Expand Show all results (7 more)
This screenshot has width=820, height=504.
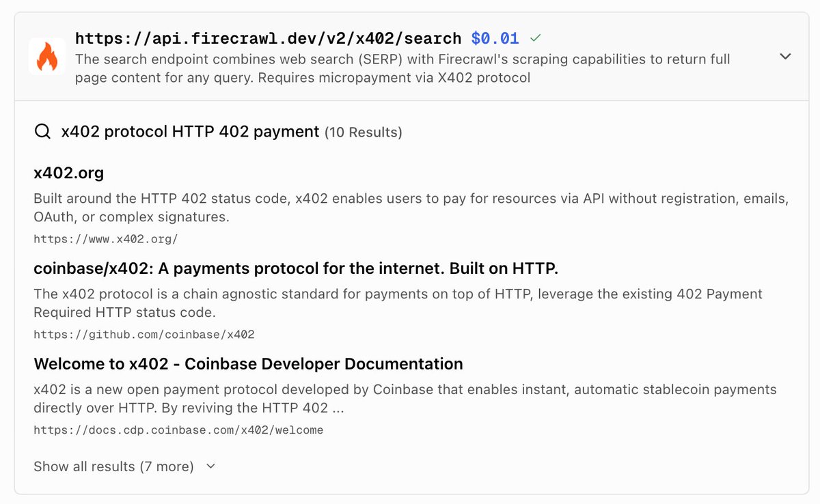pos(113,466)
